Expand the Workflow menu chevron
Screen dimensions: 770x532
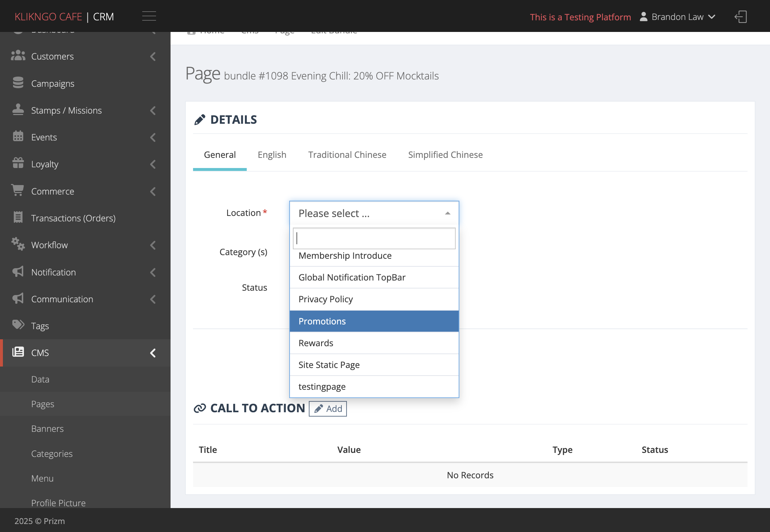click(153, 245)
